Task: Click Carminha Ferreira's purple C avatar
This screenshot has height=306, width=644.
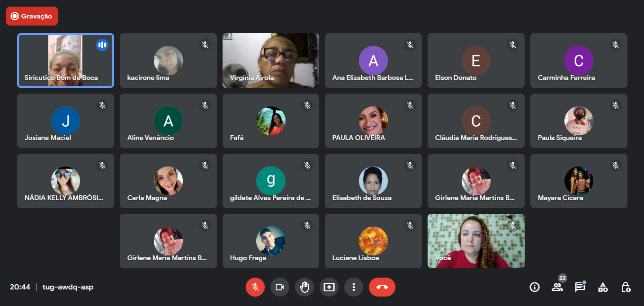Action: tap(579, 61)
